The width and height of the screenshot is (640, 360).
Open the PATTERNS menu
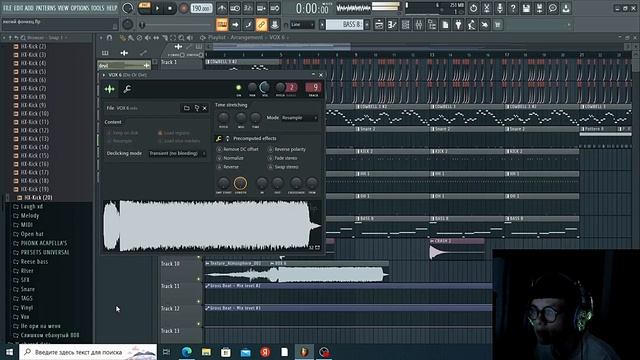tap(45, 8)
